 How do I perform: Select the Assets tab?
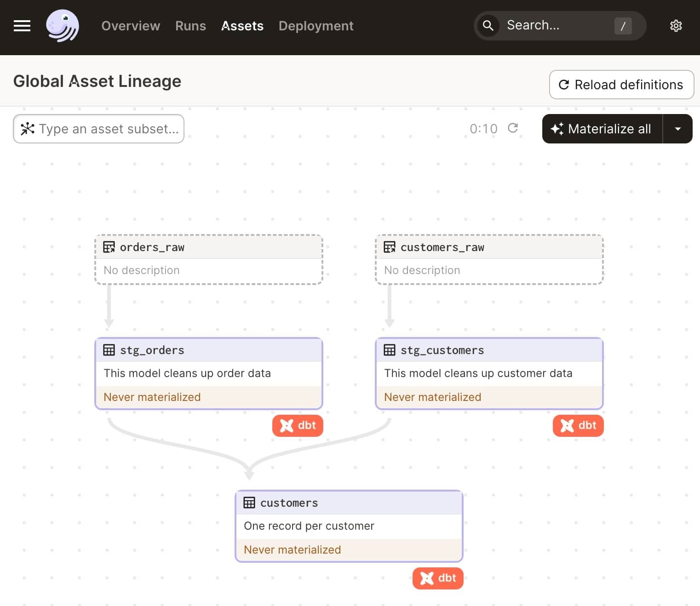pyautogui.click(x=242, y=26)
